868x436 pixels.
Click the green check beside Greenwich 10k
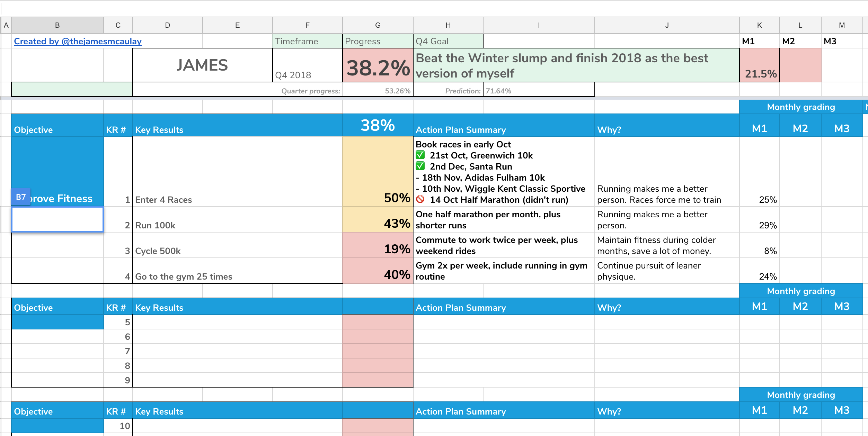click(x=420, y=155)
